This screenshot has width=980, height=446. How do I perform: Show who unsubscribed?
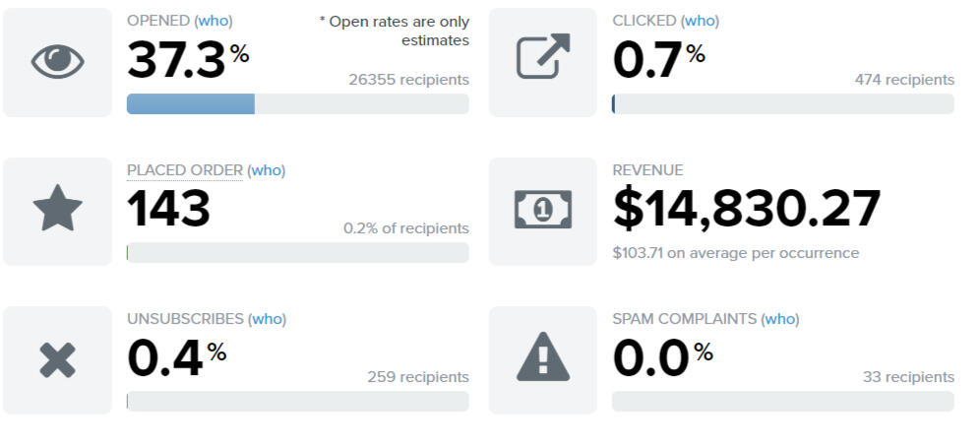click(268, 319)
